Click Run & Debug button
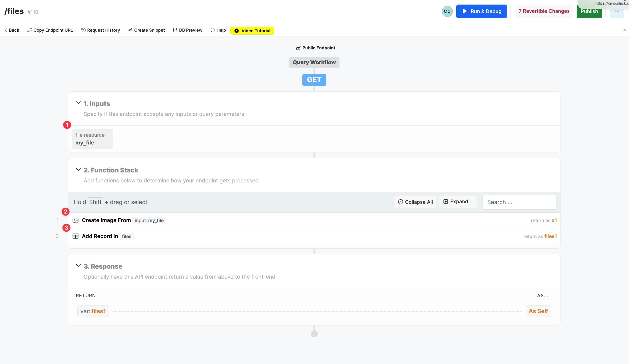This screenshot has width=629, height=364. pos(481,11)
